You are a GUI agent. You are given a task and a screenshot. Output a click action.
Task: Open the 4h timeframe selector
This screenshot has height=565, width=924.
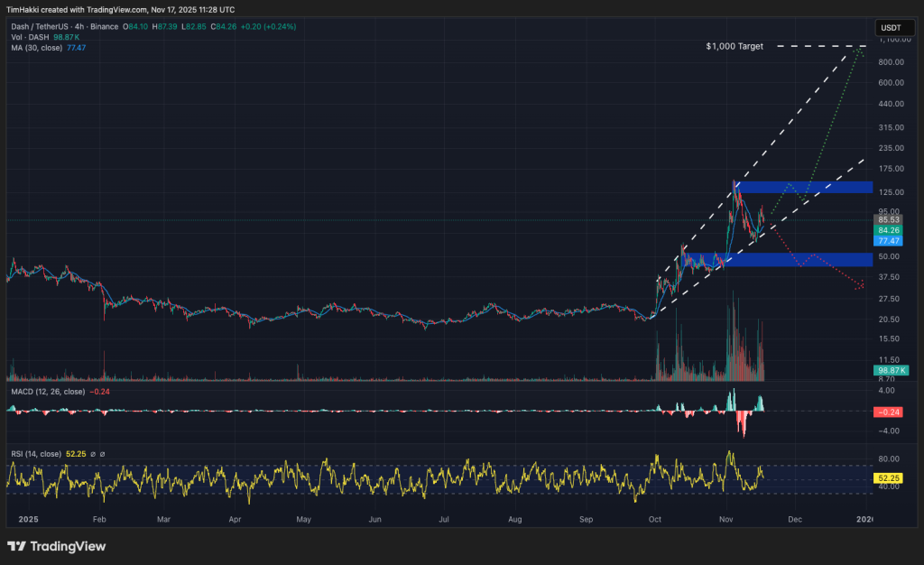78,27
